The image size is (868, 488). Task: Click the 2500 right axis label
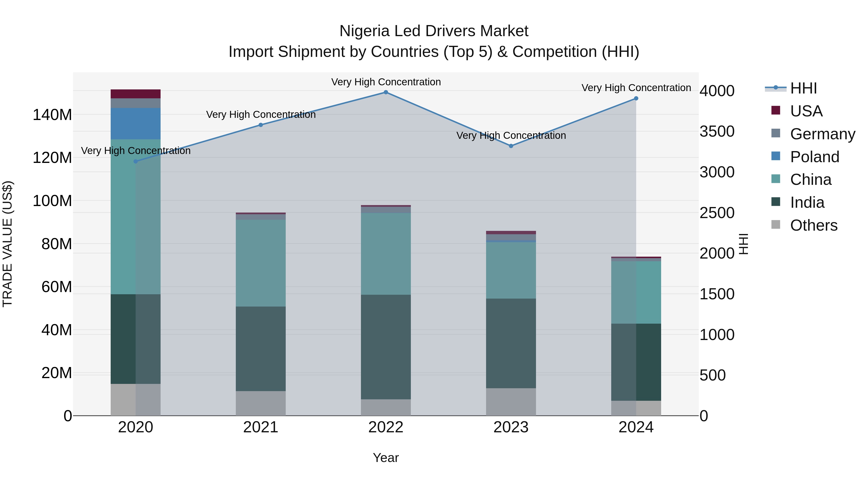click(717, 213)
